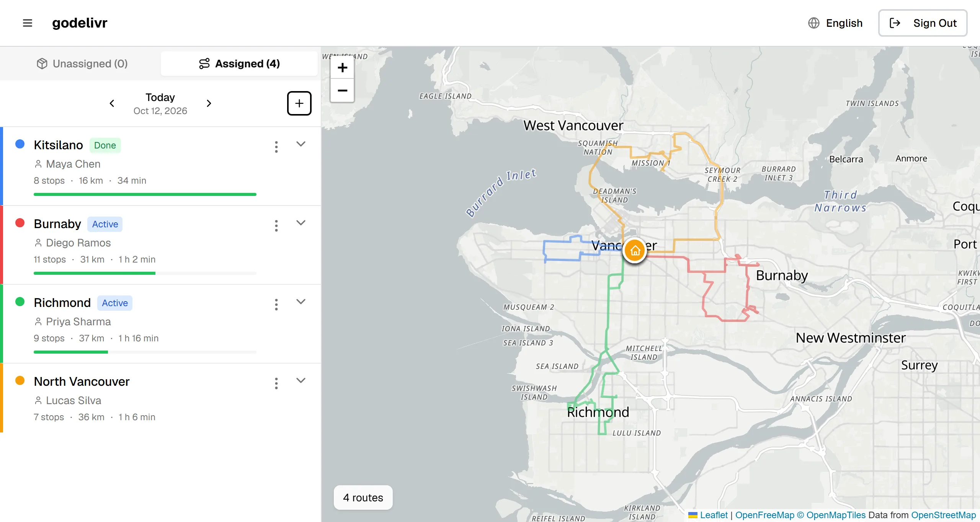
Task: Click Lucas Silva's person icon
Action: coord(38,400)
